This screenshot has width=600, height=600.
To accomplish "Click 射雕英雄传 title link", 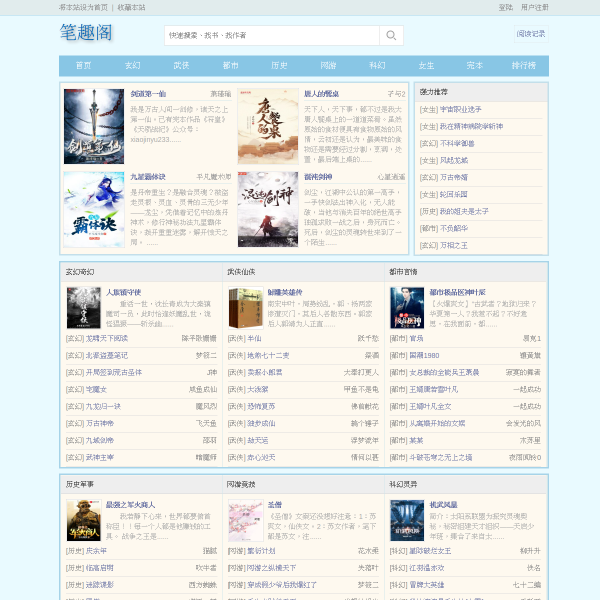I will click(285, 292).
